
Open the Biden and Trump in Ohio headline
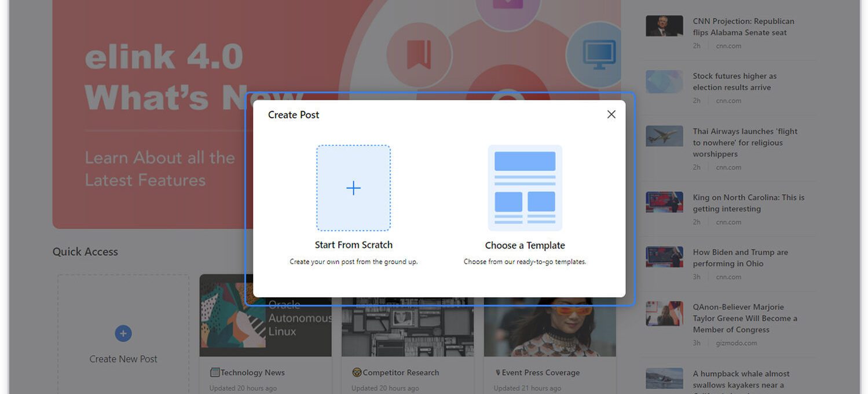[741, 258]
